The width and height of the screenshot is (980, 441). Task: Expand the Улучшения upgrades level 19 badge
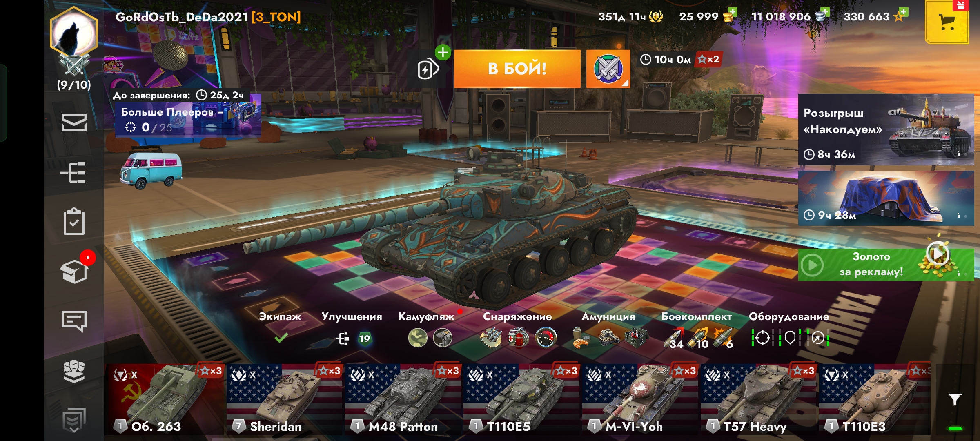point(364,339)
